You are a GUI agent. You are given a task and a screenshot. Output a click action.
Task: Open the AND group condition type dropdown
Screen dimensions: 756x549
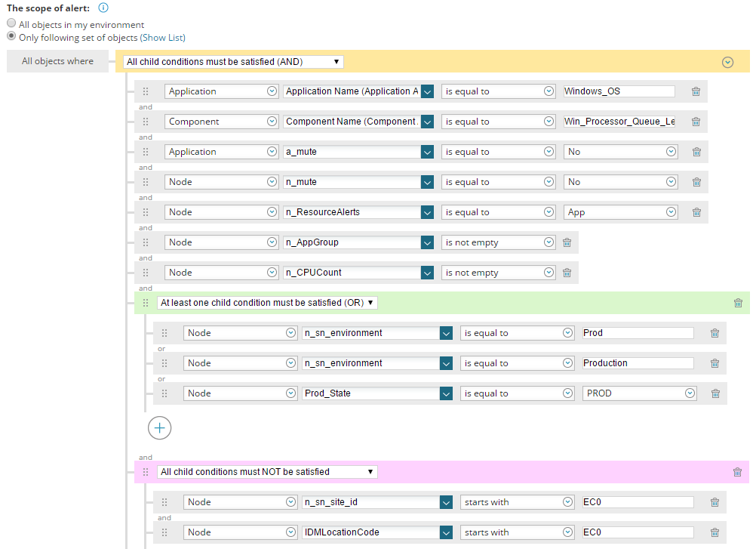[x=233, y=62]
